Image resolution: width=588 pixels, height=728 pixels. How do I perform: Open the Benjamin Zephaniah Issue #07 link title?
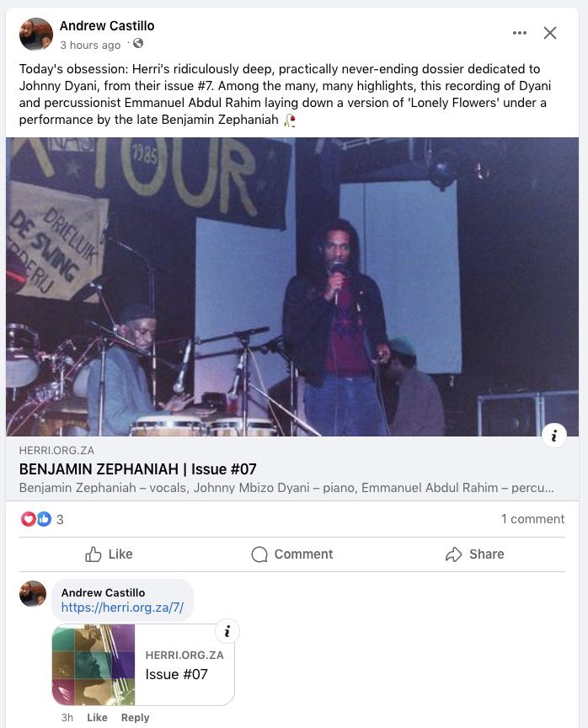[x=138, y=469]
